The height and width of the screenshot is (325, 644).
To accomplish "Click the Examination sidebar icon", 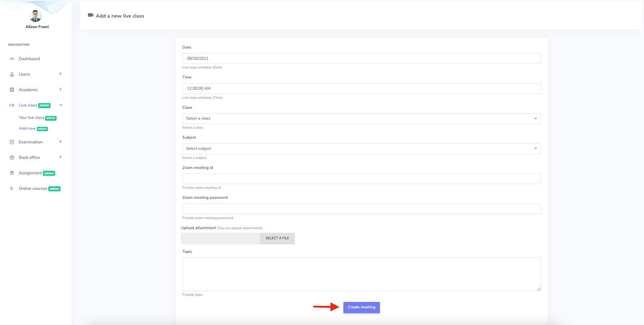I will (12, 142).
